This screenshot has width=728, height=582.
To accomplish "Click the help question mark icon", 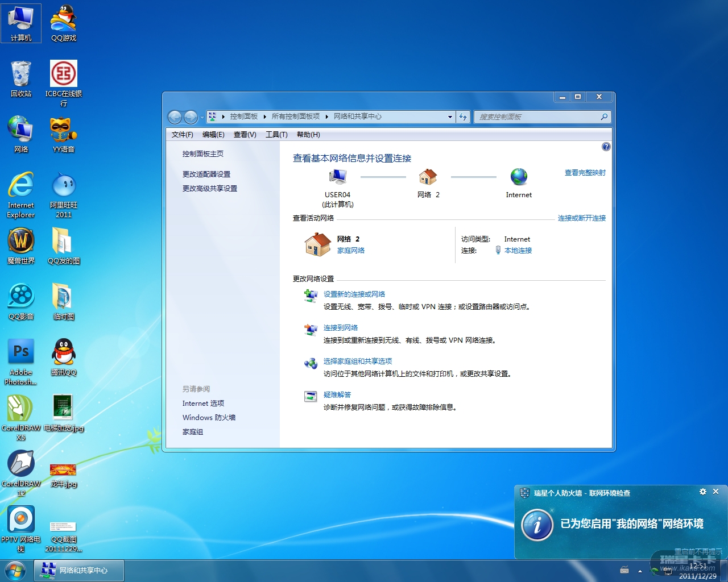I will tap(606, 147).
